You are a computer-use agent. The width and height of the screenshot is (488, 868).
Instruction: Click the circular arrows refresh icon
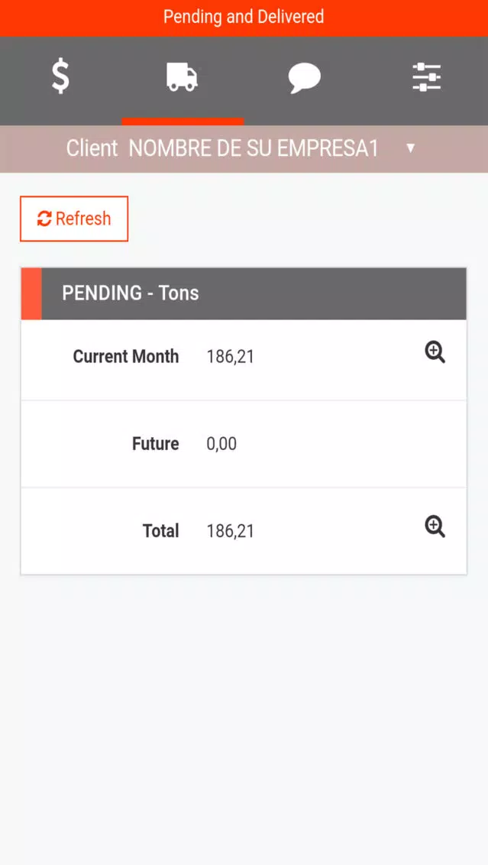coord(44,219)
